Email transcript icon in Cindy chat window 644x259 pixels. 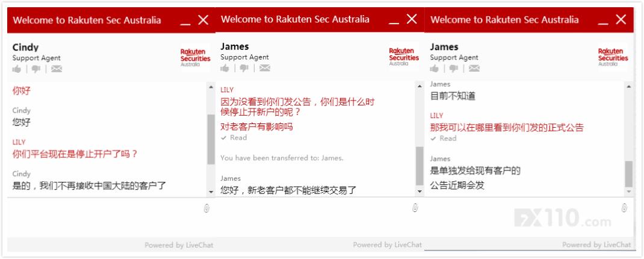[57, 69]
